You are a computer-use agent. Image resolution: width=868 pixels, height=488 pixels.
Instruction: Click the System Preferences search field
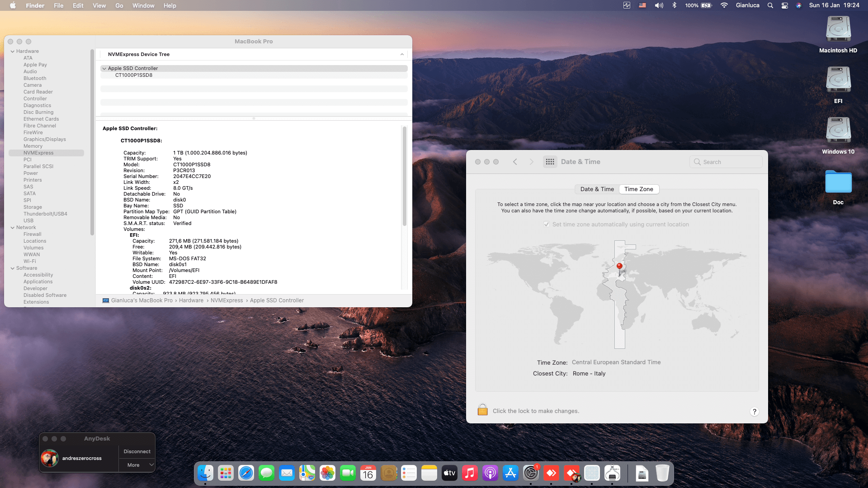click(x=726, y=162)
